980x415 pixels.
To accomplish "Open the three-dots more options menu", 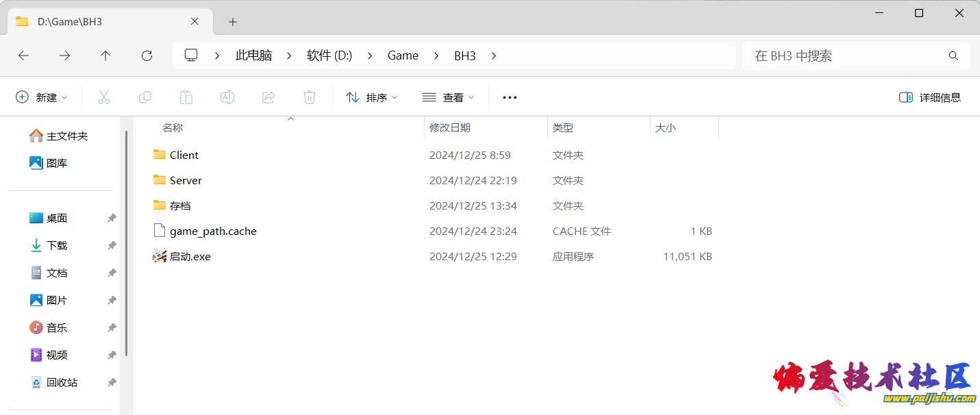I will click(x=510, y=97).
